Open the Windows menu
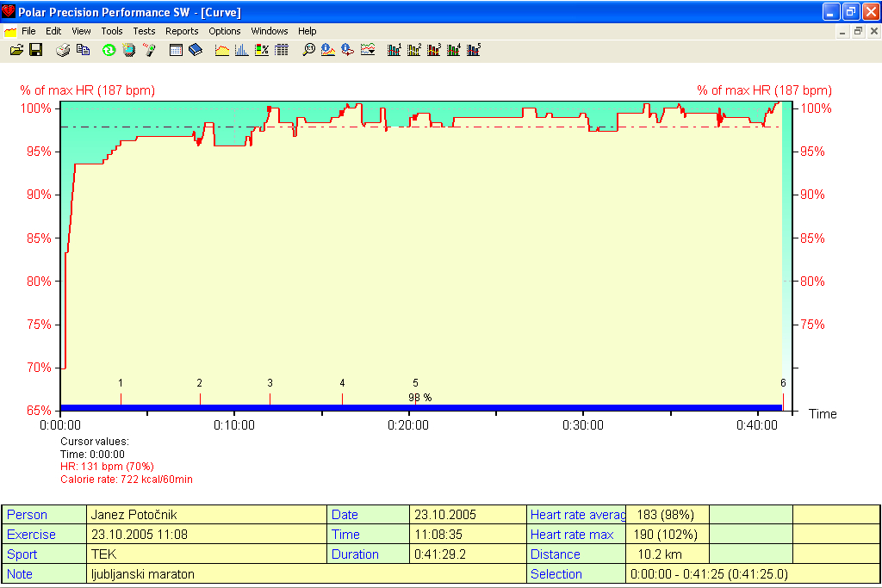Image resolution: width=882 pixels, height=588 pixels. (270, 32)
